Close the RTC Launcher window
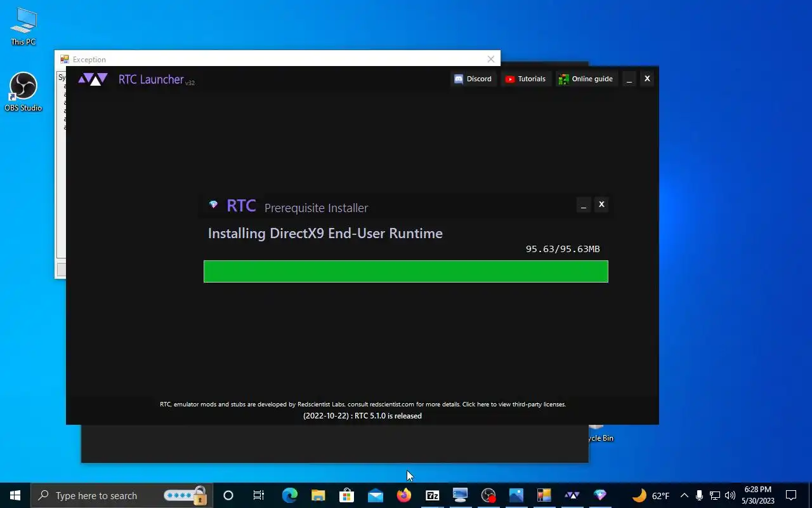 647,79
